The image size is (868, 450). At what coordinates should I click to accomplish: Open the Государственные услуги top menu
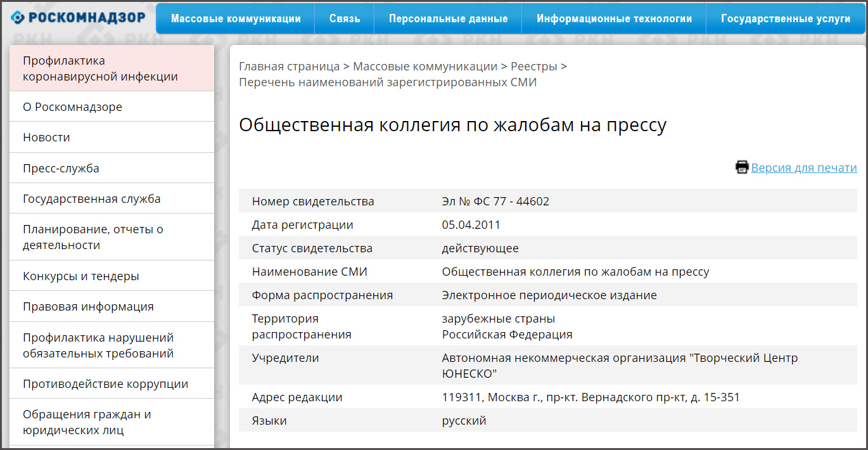pyautogui.click(x=786, y=18)
